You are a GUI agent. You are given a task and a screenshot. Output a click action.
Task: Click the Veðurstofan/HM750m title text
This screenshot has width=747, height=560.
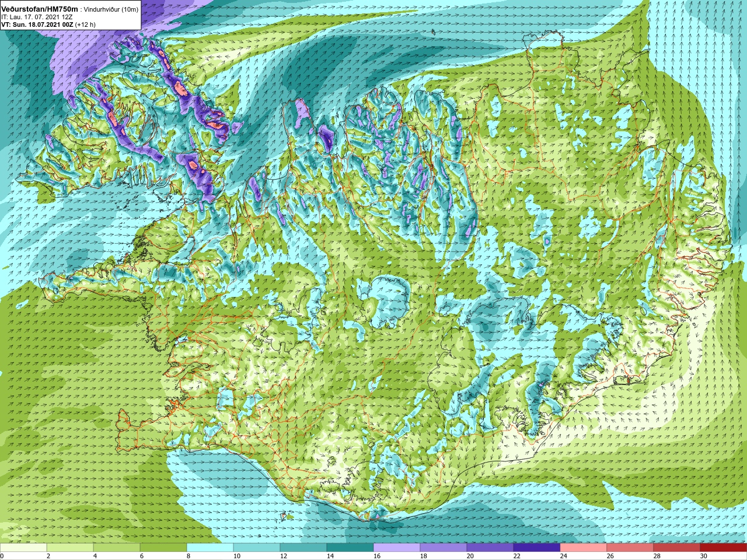(x=40, y=9)
